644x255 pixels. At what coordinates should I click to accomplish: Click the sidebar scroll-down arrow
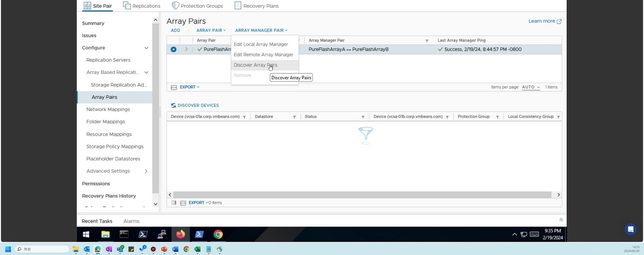click(156, 204)
